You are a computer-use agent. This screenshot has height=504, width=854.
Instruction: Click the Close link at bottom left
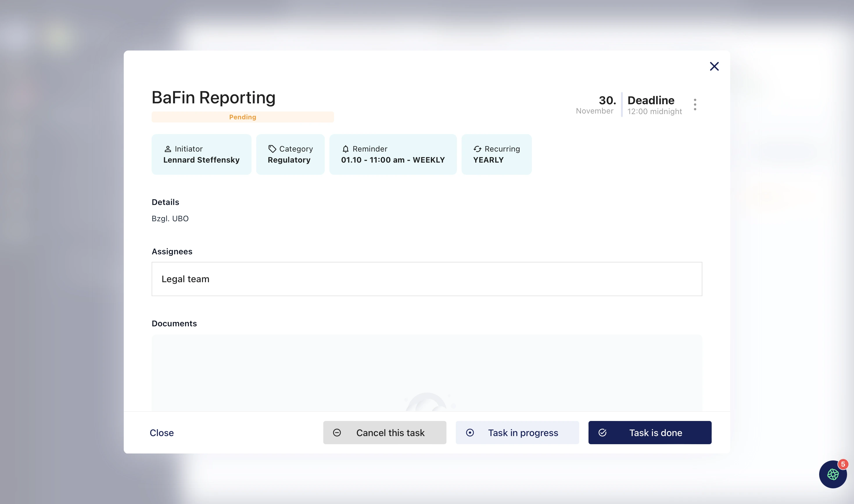click(162, 433)
